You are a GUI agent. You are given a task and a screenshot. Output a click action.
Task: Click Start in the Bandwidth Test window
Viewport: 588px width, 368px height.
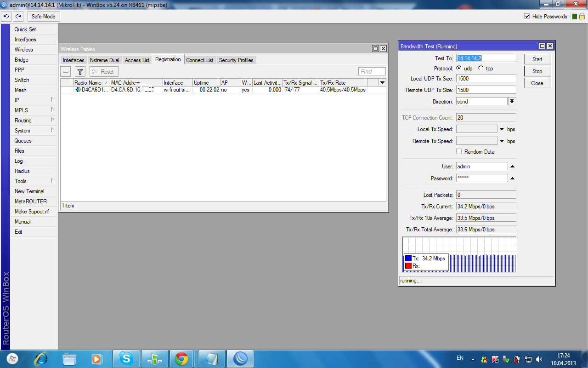537,59
